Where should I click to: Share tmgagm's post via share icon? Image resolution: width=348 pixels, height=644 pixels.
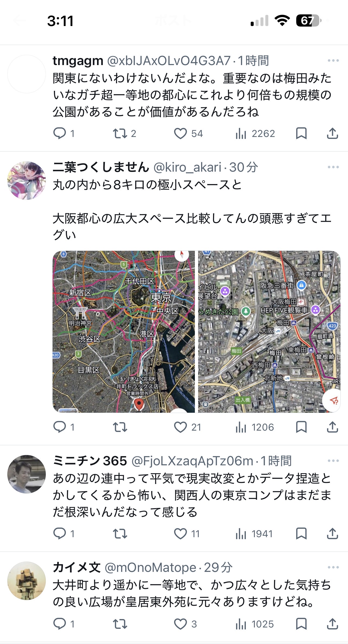[332, 133]
